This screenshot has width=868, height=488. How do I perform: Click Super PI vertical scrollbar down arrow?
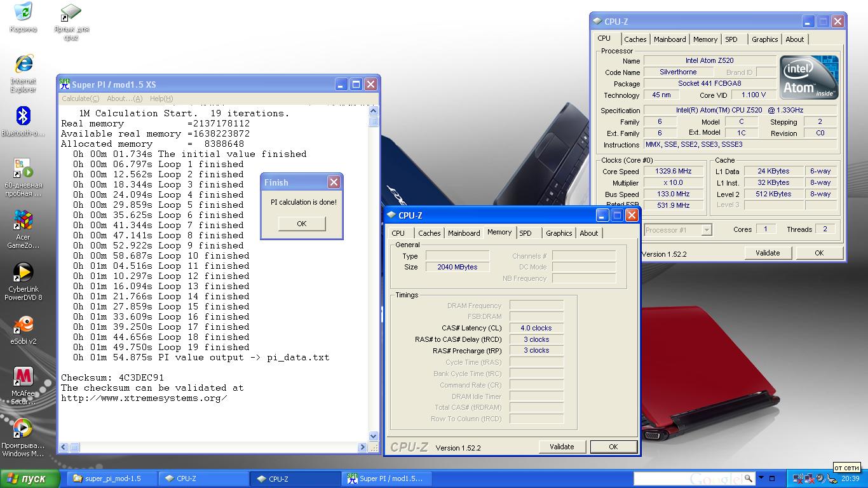point(374,437)
